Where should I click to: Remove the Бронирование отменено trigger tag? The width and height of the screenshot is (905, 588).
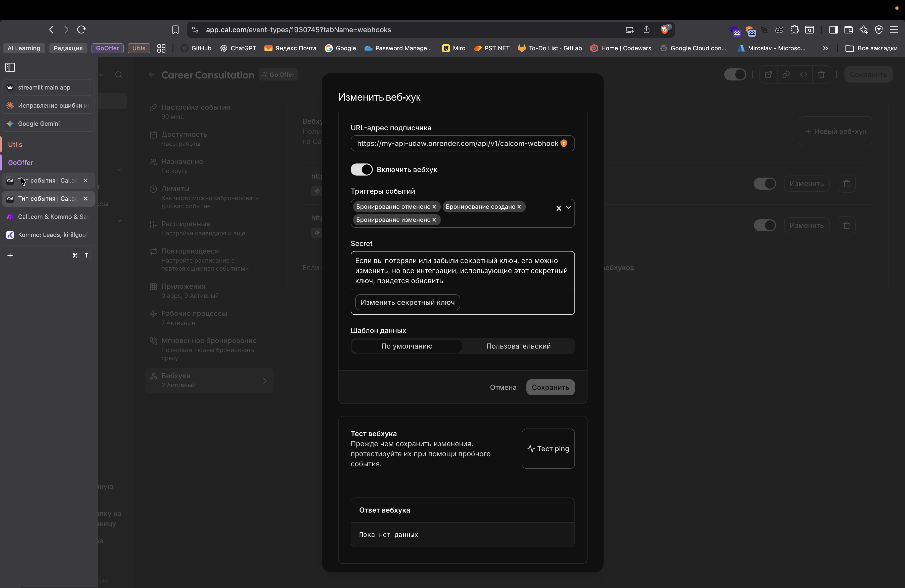(434, 207)
